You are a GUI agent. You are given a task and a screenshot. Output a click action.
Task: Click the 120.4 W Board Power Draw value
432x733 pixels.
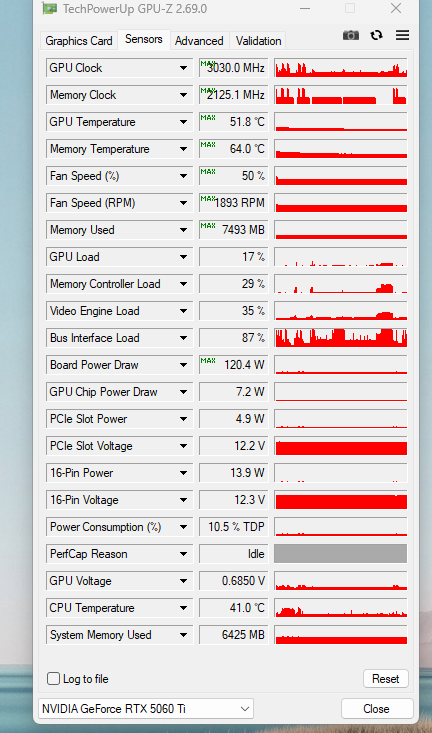point(234,365)
